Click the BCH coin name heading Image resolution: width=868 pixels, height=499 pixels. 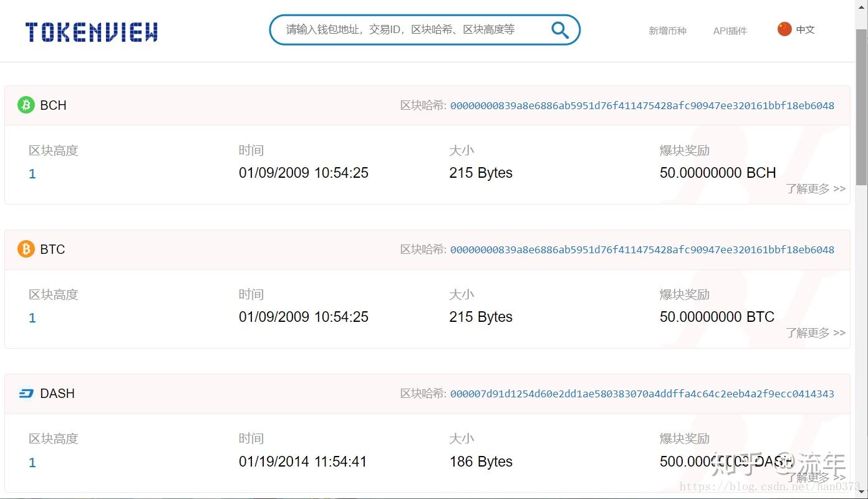(x=53, y=105)
